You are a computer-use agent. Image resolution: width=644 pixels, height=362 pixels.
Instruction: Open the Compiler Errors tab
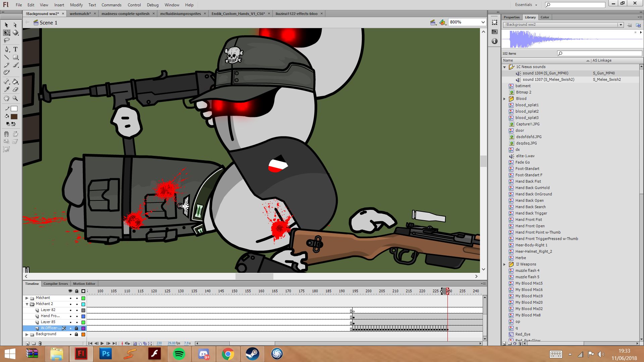click(x=56, y=284)
